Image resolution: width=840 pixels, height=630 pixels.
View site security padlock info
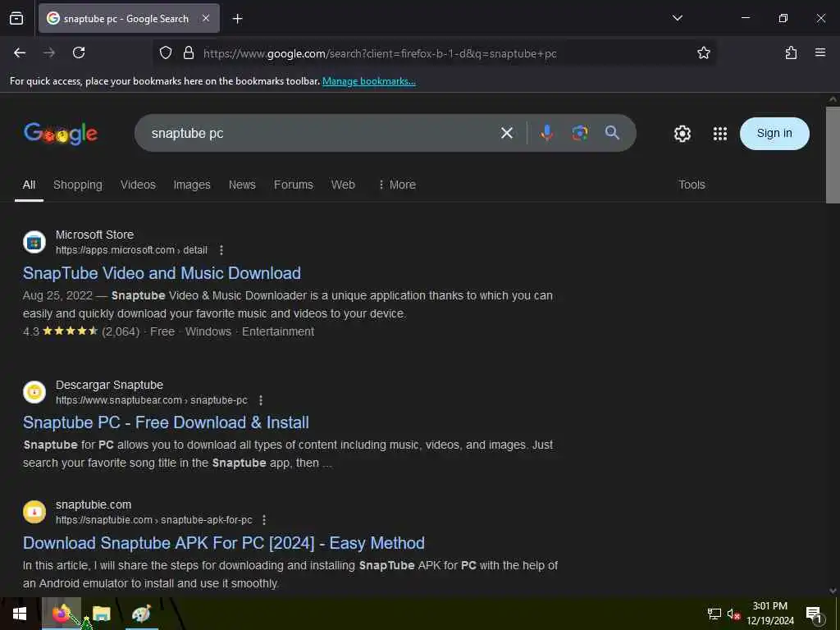coord(189,52)
